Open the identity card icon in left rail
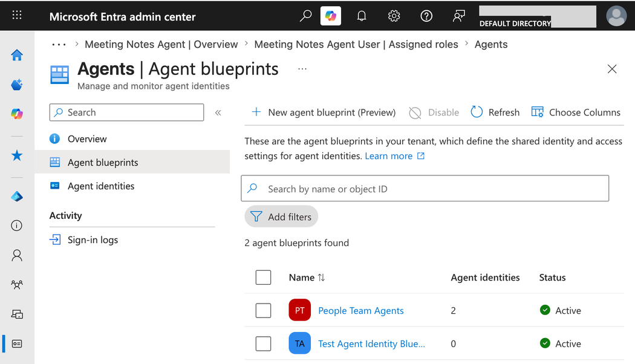Screen dimensions: 635x364 16,344
